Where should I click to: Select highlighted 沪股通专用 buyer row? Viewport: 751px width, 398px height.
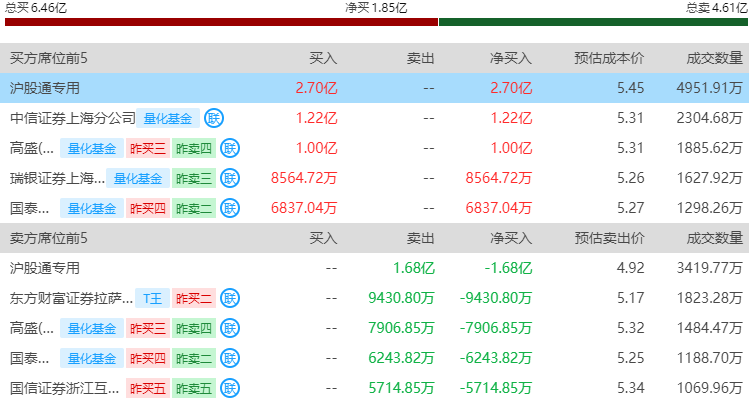coord(375,88)
